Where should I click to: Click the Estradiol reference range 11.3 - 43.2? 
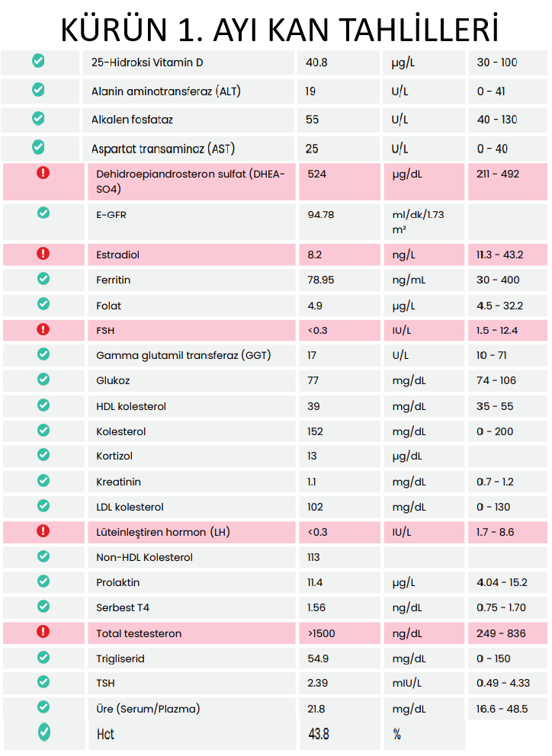click(500, 255)
